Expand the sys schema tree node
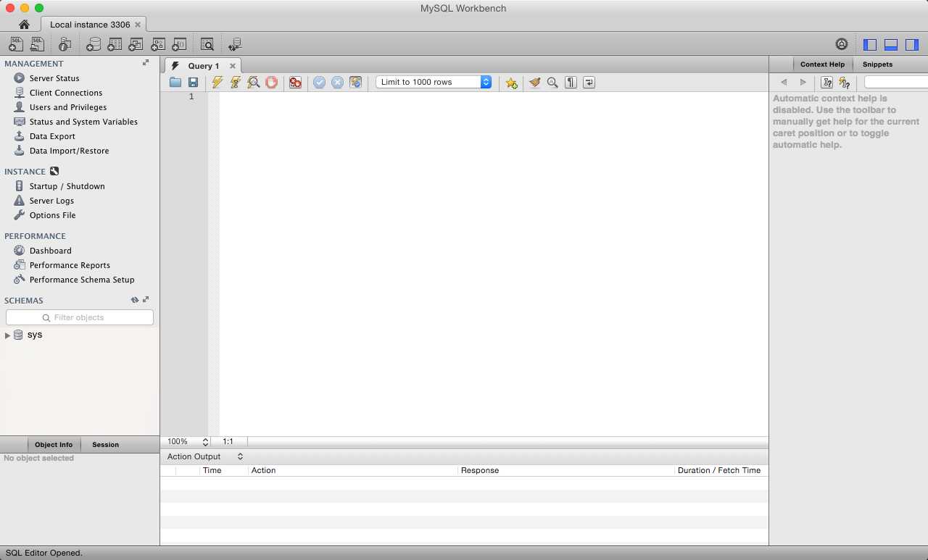The height and width of the screenshot is (560, 928). (7, 335)
